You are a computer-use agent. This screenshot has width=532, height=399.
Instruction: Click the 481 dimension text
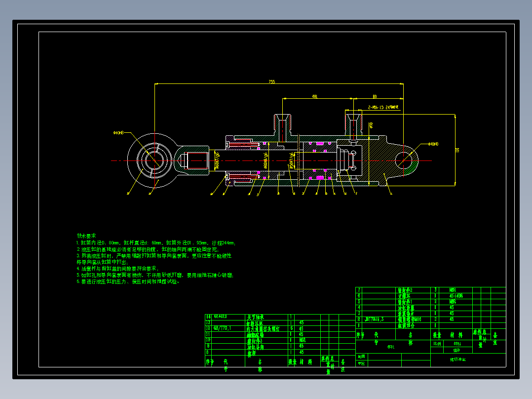[315, 97]
